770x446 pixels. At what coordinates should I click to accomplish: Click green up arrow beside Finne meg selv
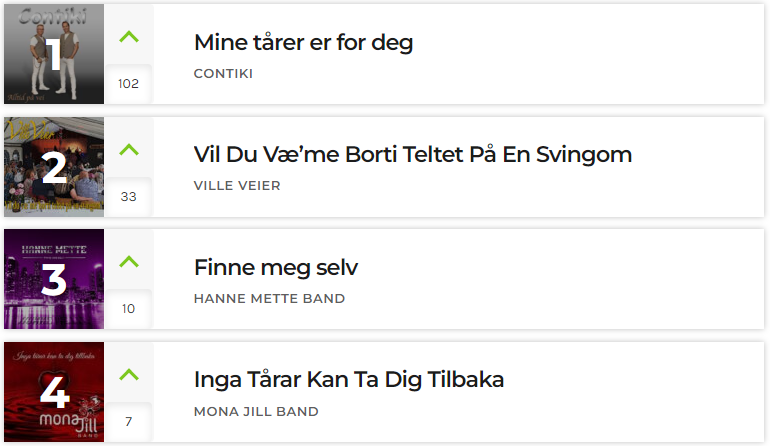[129, 262]
